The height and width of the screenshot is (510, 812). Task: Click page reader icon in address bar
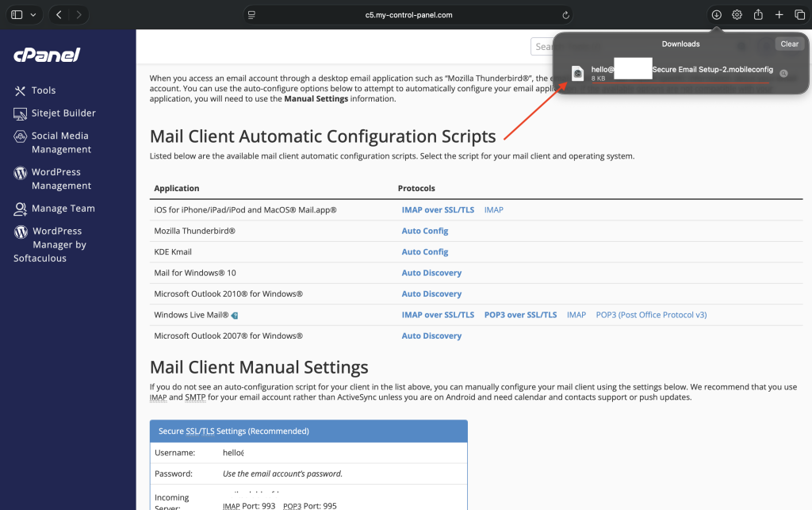tap(251, 15)
